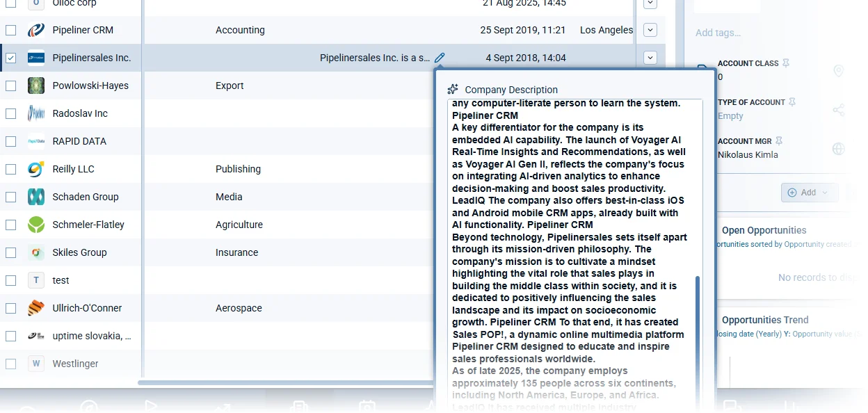Select the Accounting industry cell
The image size is (868, 413).
pyautogui.click(x=240, y=30)
